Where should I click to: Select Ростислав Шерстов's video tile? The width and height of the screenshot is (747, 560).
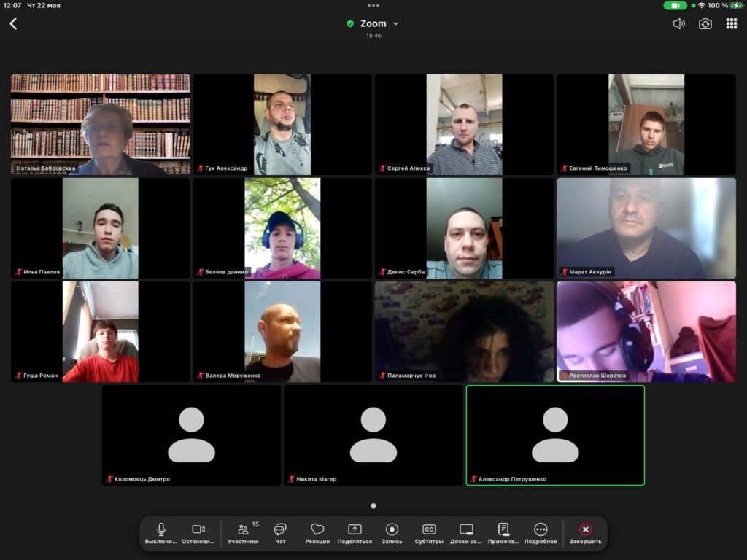[x=646, y=332]
